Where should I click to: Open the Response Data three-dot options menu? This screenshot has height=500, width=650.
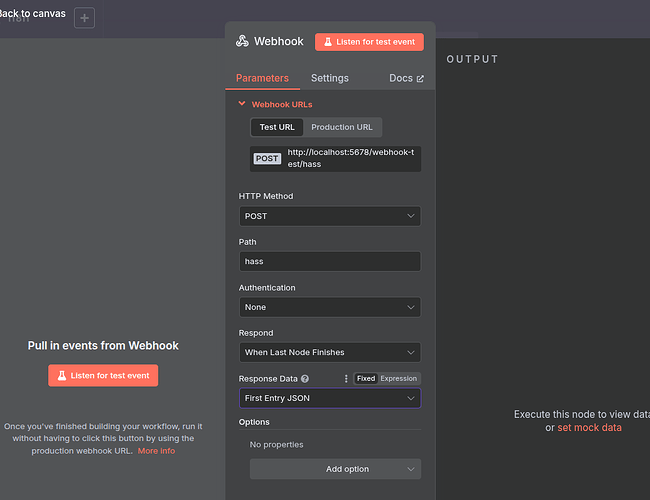(346, 379)
